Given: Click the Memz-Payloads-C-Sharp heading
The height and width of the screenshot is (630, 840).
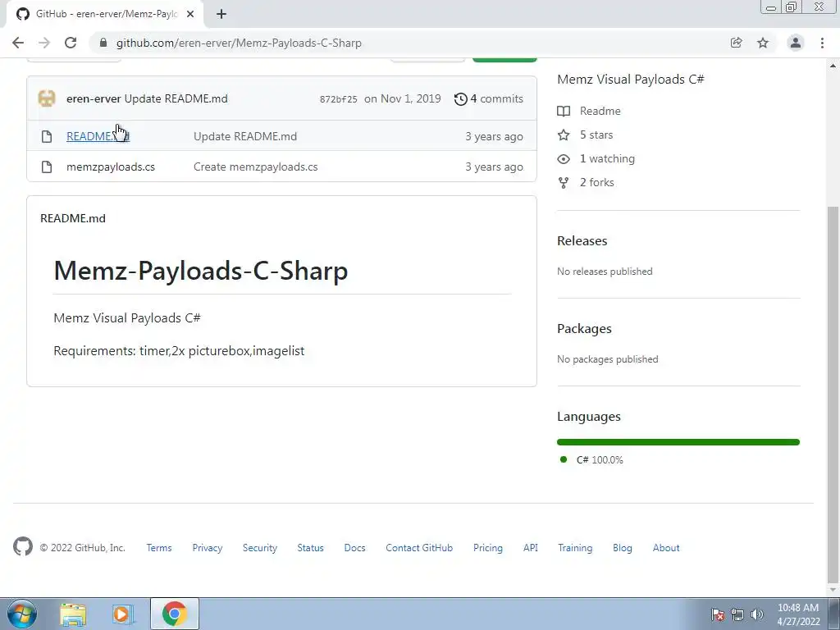Looking at the screenshot, I should click(x=201, y=270).
